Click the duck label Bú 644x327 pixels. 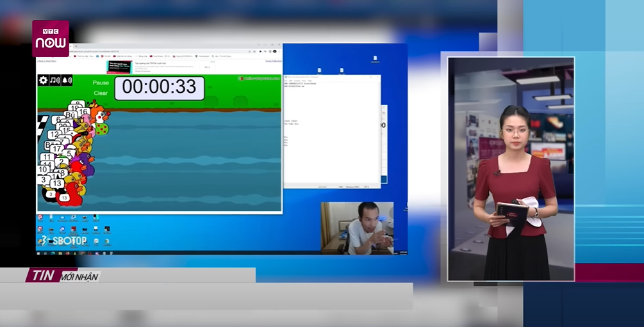coord(70,115)
